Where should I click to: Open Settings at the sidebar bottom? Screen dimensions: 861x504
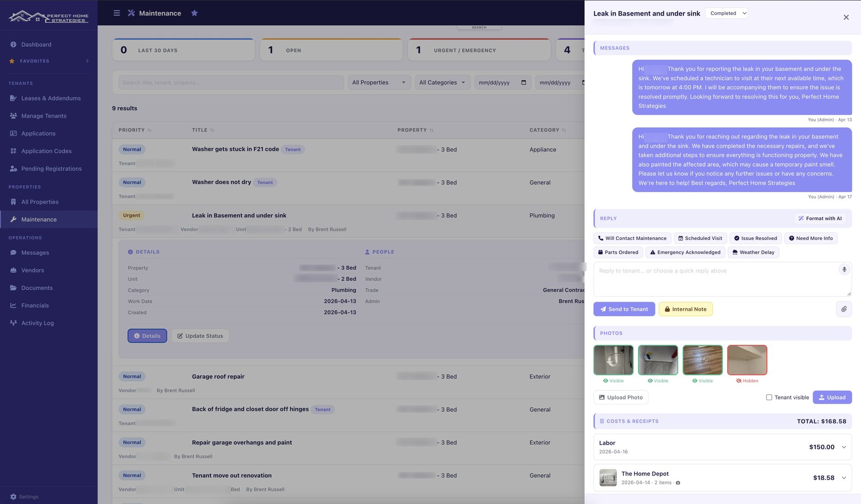point(24,497)
